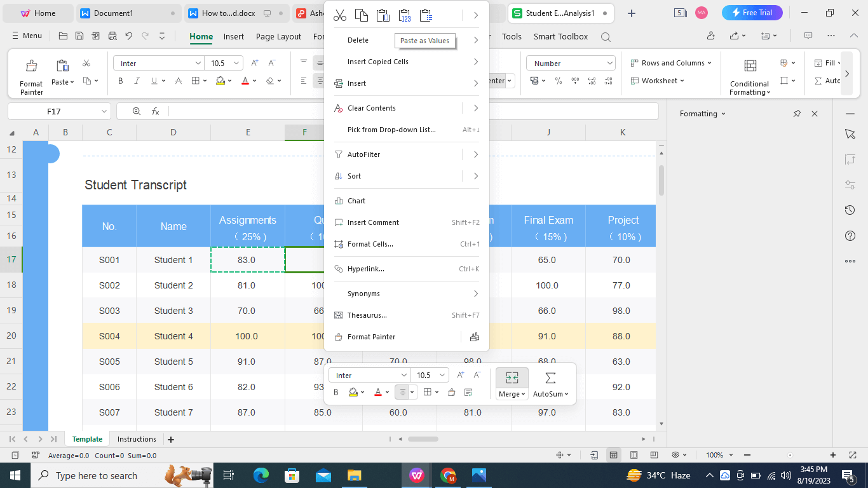Switch to the Instructions sheet tab
This screenshot has width=868, height=488.
[x=137, y=439]
